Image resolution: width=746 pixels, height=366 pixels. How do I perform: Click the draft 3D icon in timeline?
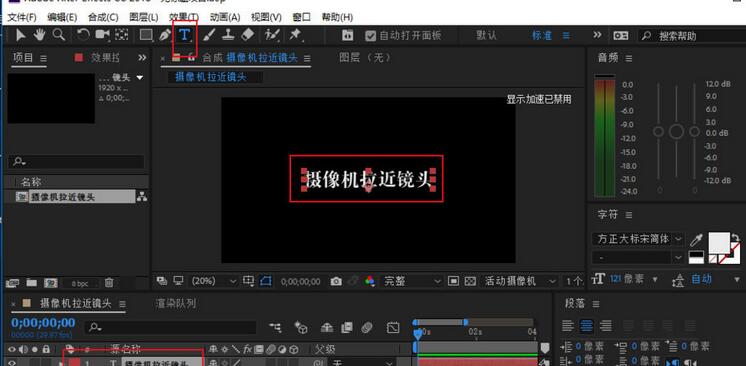pyautogui.click(x=301, y=327)
